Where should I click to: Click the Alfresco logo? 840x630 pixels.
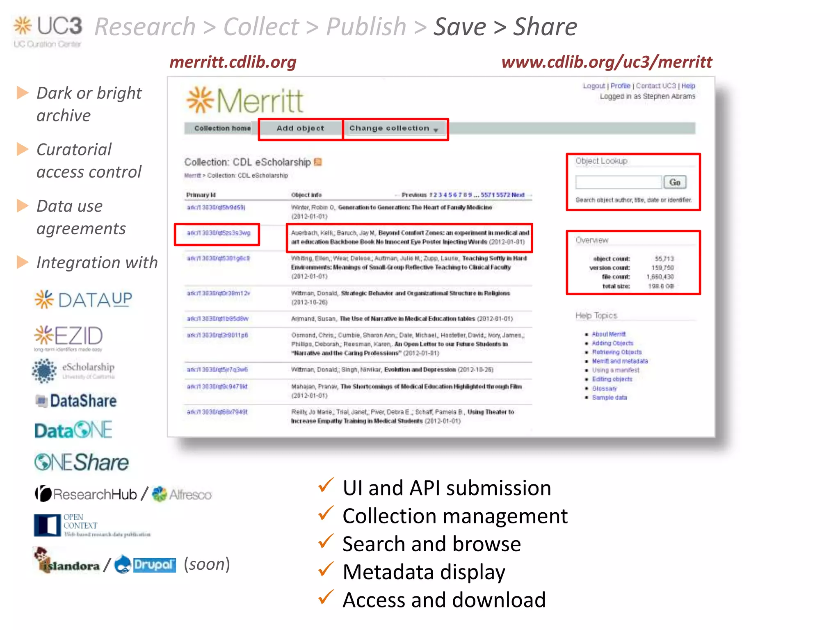tap(182, 494)
